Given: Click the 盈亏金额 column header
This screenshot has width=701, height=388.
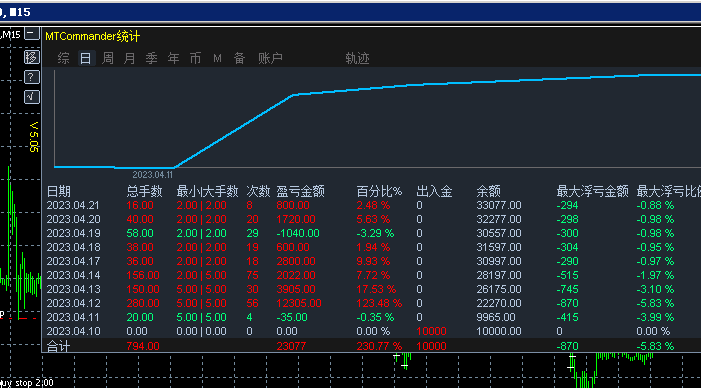Looking at the screenshot, I should pos(300,192).
